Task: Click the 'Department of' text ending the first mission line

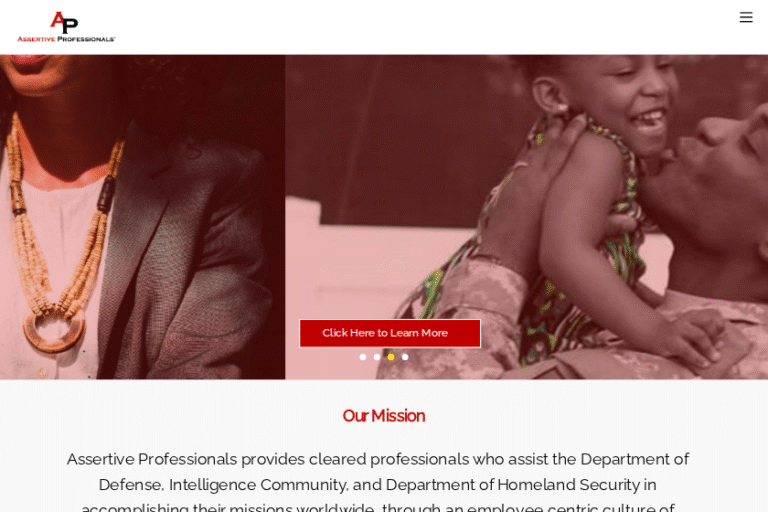Action: 635,459
